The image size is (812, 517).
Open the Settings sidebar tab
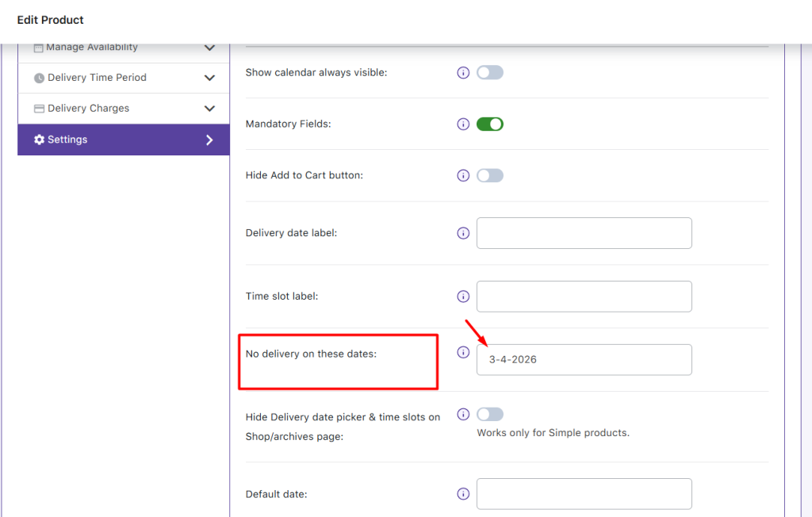(x=123, y=140)
